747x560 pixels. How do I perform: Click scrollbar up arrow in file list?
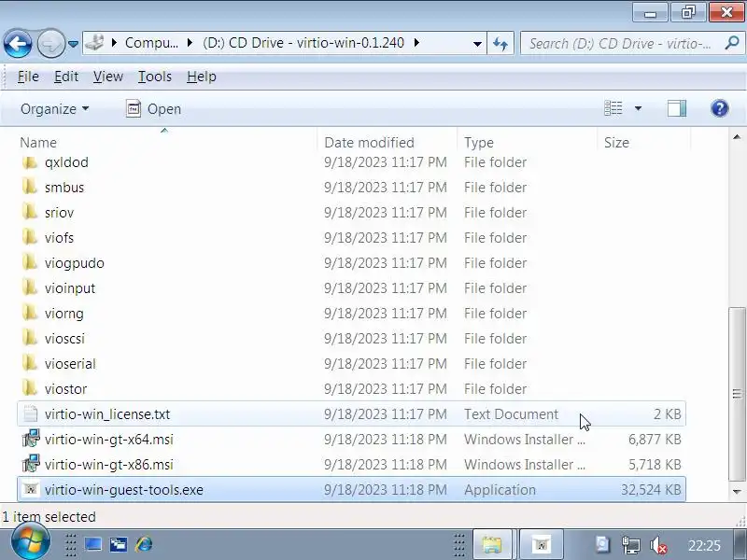737,138
